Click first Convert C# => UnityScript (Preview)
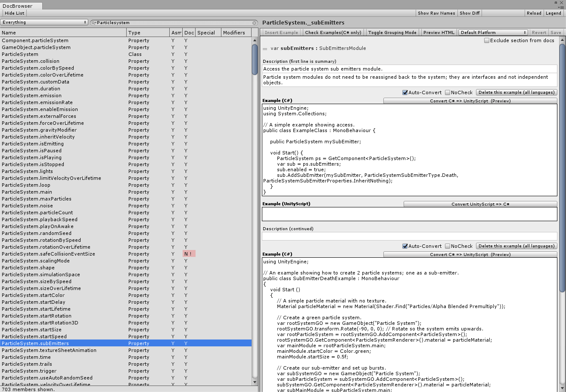 pos(470,101)
